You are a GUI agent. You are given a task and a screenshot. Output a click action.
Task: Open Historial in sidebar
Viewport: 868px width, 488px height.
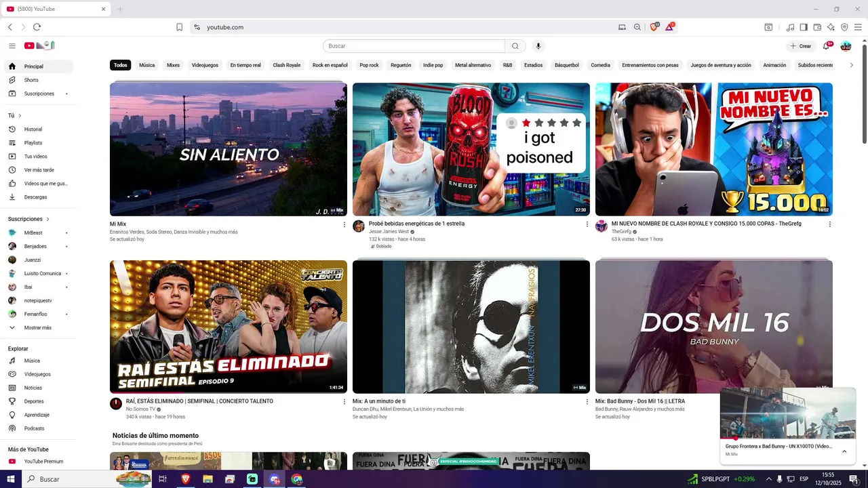(x=39, y=129)
